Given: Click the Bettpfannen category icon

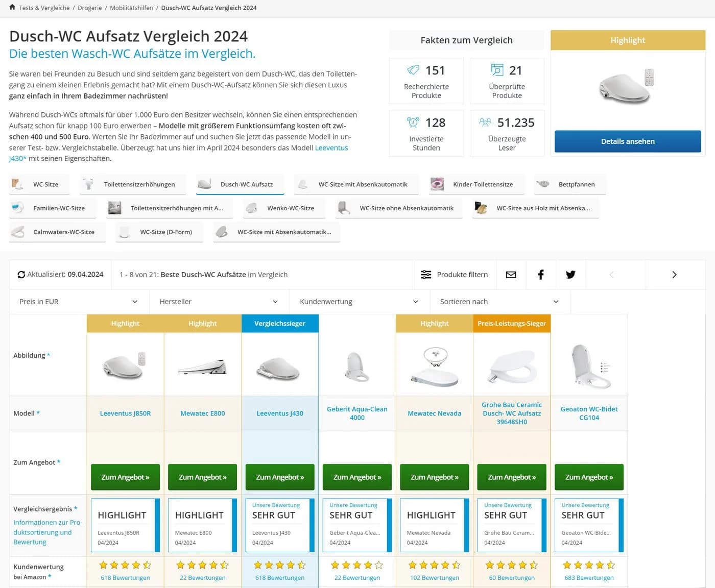Looking at the screenshot, I should 543,184.
